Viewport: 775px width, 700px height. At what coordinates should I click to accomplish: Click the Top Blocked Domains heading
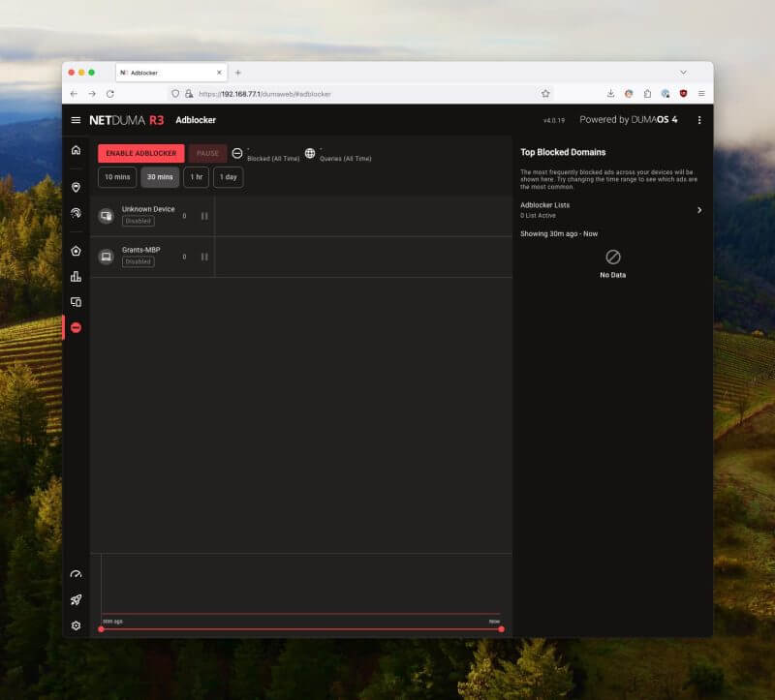(563, 152)
